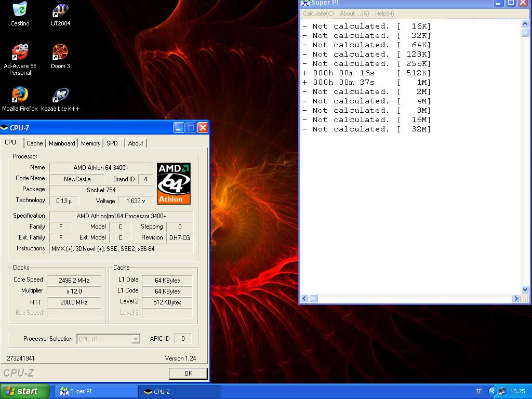Minimize the CPU-Z window
The height and width of the screenshot is (399, 532).
pyautogui.click(x=179, y=128)
